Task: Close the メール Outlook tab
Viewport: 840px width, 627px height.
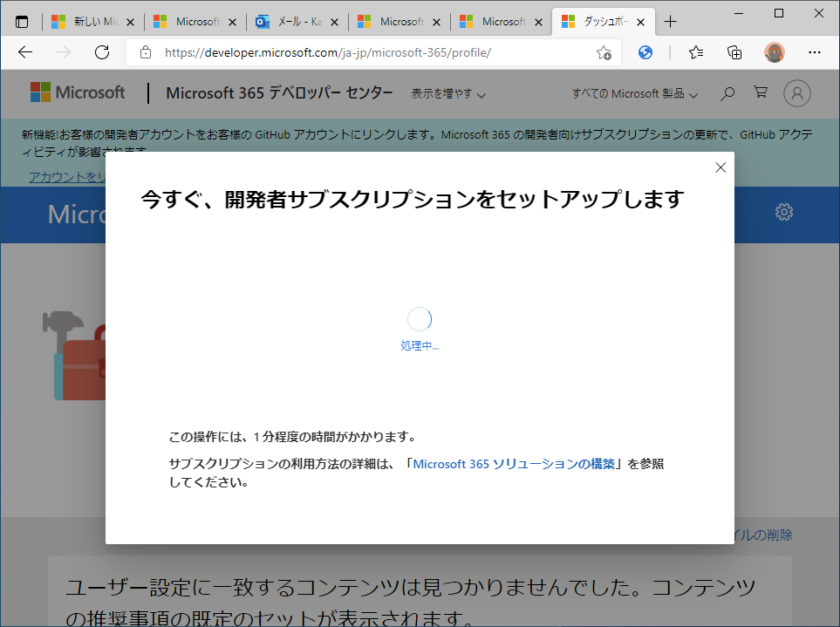Action: coord(334,22)
